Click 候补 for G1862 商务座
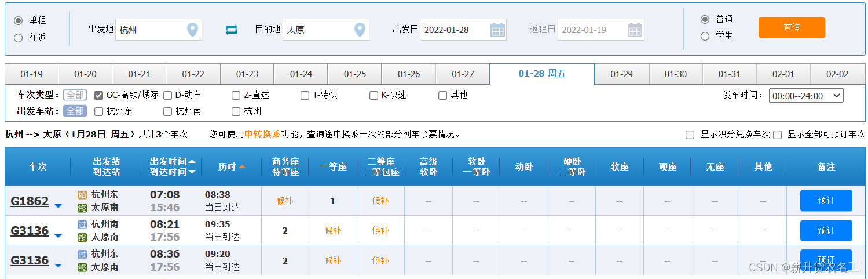868x279 pixels. pyautogui.click(x=285, y=201)
